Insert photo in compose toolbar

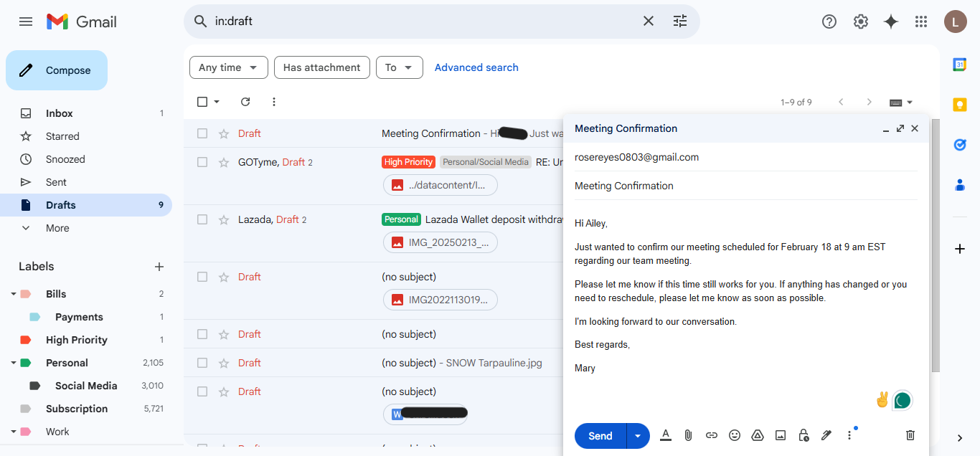(x=781, y=435)
